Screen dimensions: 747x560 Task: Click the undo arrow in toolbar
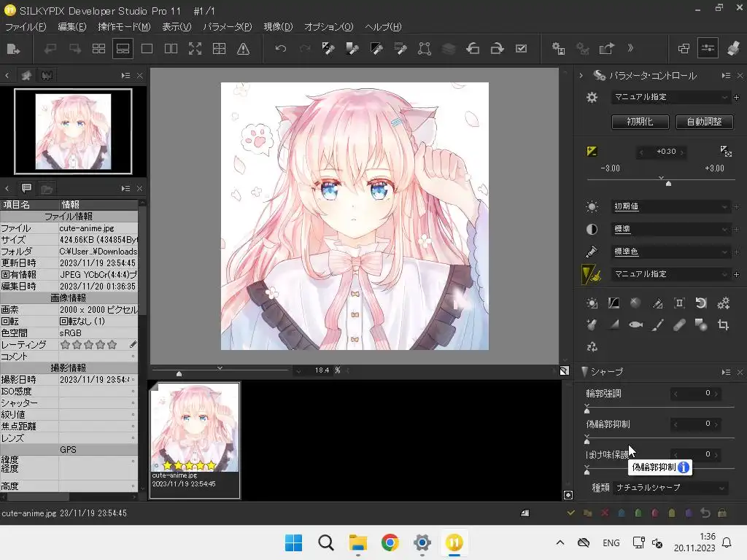click(281, 49)
